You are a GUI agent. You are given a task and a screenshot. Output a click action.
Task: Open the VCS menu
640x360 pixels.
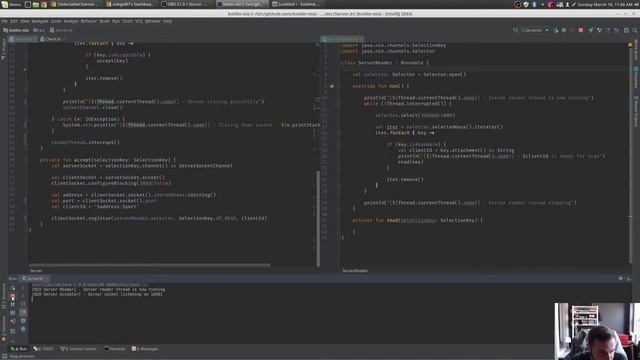(139, 21)
